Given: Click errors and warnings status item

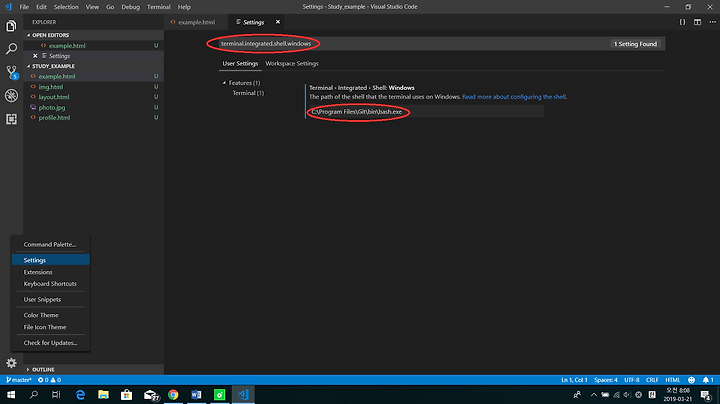Looking at the screenshot, I should pos(49,380).
